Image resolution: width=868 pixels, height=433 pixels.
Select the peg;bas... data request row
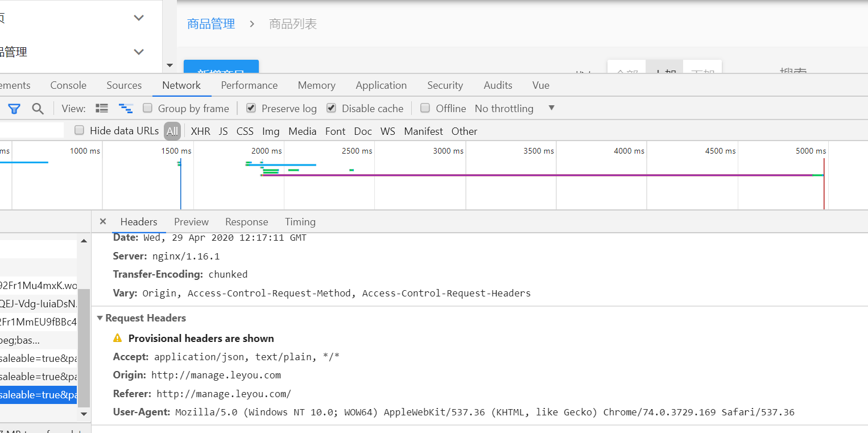click(38, 340)
